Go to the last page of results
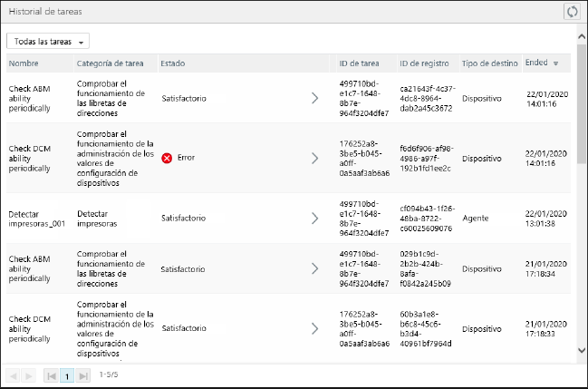Viewport: 588px width, 389px height. point(83,374)
